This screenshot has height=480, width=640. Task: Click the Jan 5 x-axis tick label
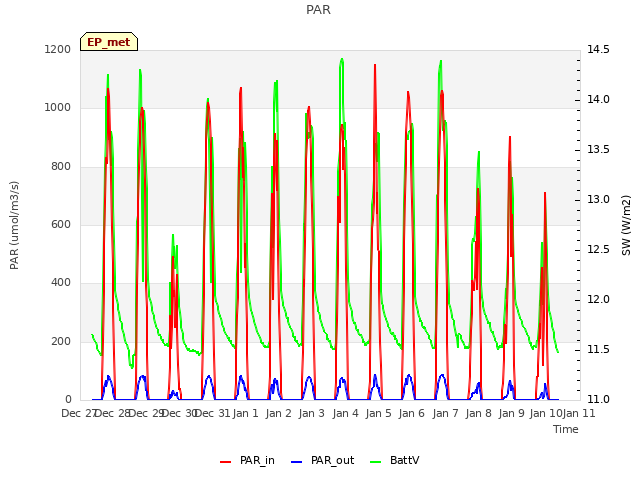click(x=378, y=413)
